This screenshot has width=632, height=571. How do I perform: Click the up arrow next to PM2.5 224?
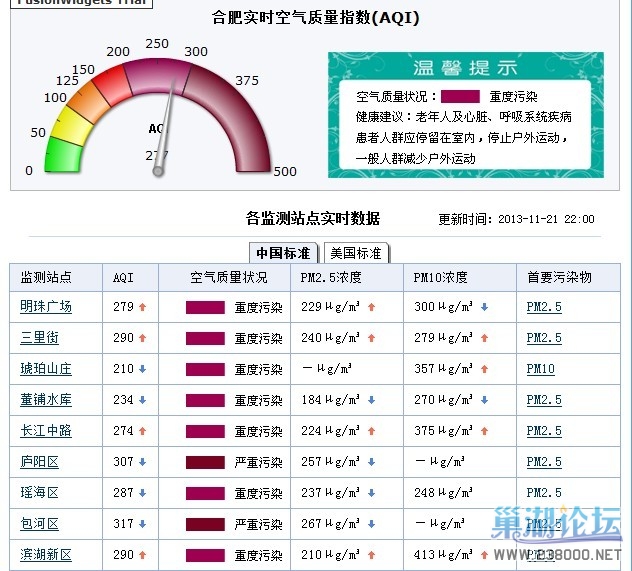(372, 431)
